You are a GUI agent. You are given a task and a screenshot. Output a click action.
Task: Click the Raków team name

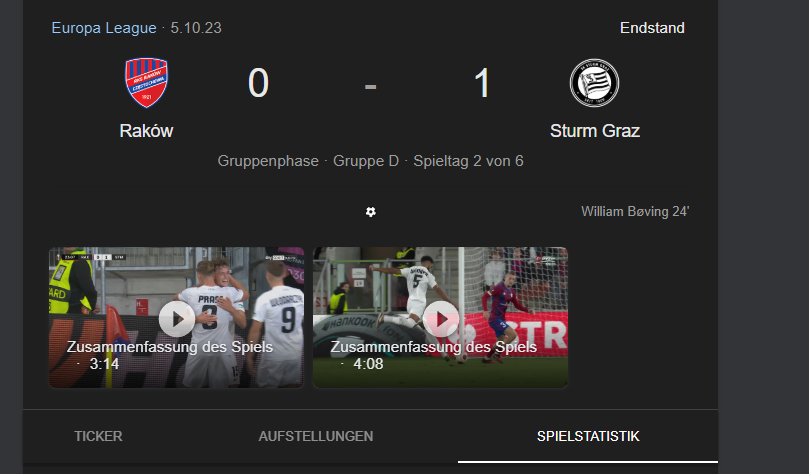(x=147, y=131)
